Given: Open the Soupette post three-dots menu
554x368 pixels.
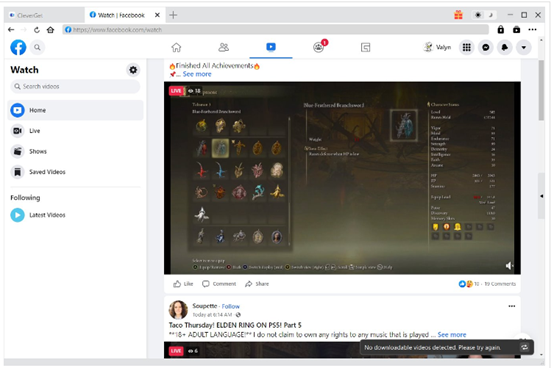Looking at the screenshot, I should point(511,306).
